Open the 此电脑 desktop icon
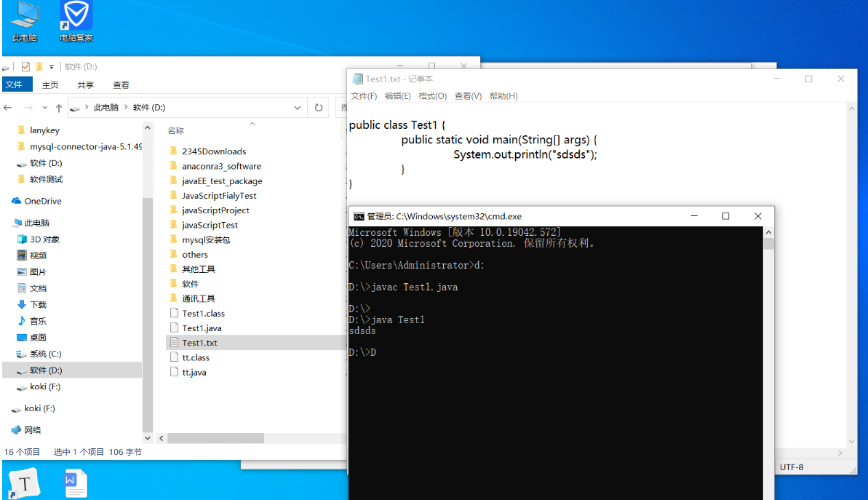 pyautogui.click(x=24, y=22)
